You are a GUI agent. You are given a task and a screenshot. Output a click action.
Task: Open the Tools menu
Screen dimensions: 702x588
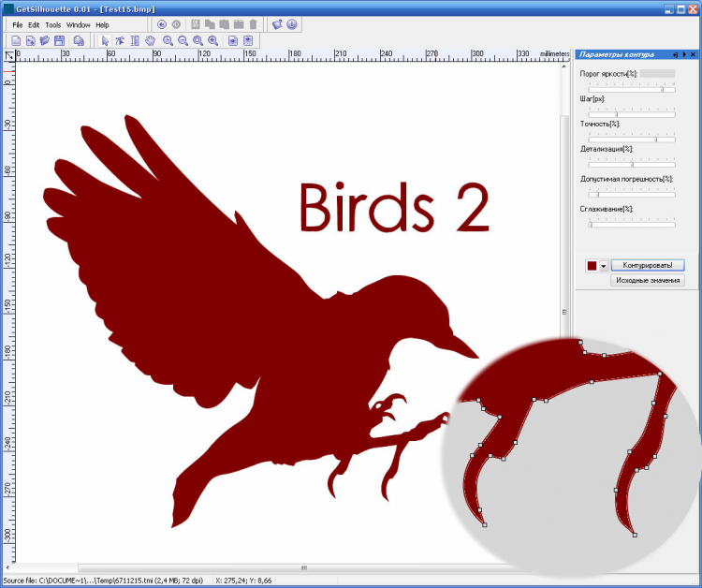[52, 25]
